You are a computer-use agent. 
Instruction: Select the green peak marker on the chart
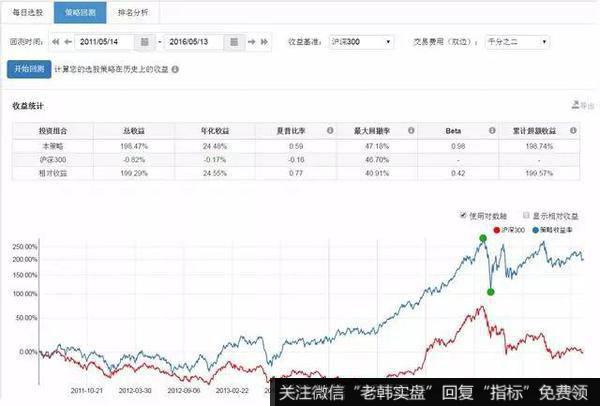(x=483, y=238)
